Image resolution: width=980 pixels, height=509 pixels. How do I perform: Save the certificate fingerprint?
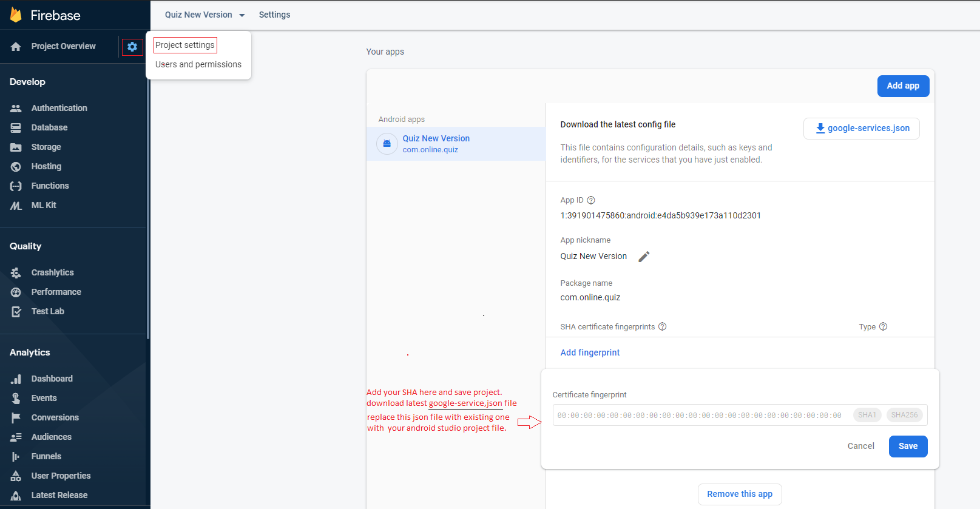[x=908, y=446]
